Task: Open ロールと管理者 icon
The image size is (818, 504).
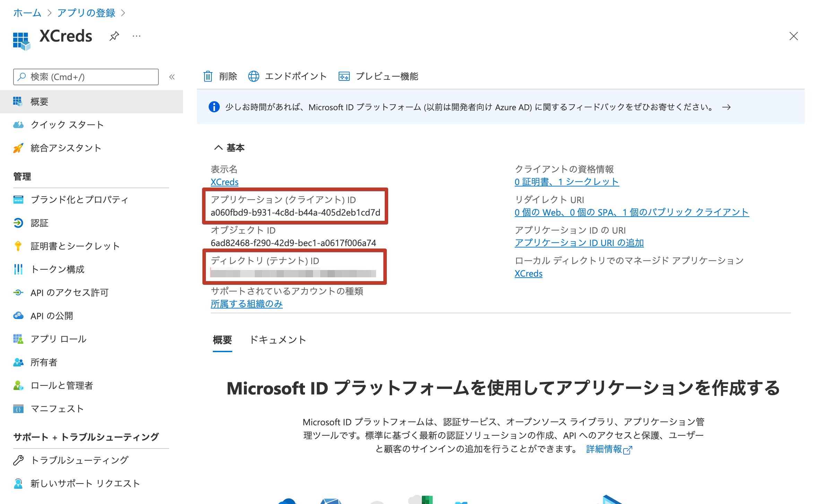Action: 18,385
